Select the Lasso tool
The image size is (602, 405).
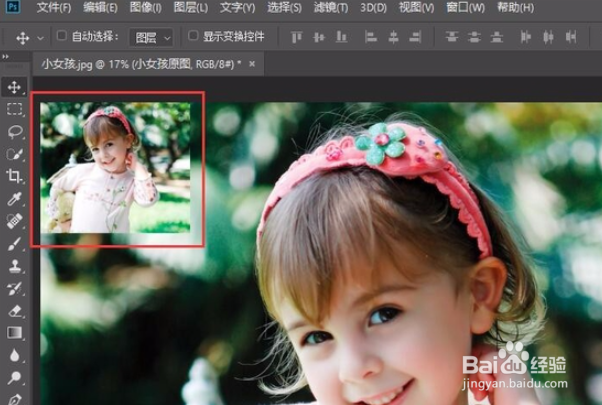tap(14, 132)
